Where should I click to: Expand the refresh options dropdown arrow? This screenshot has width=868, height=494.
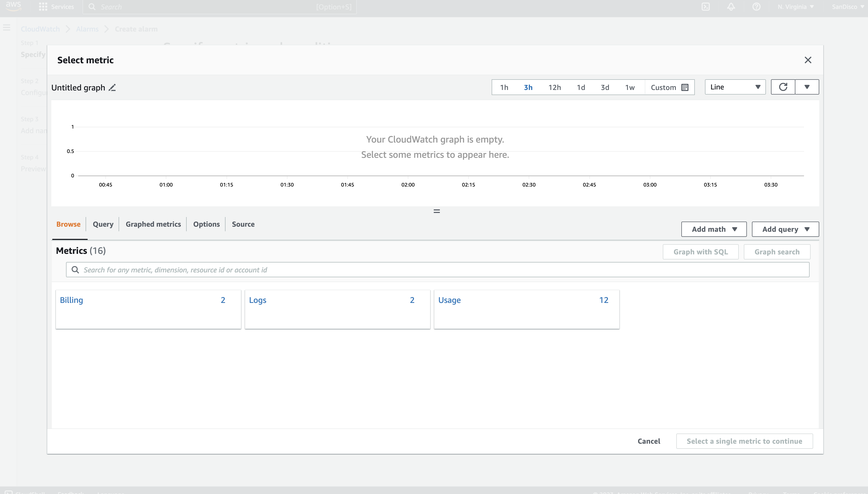pos(807,87)
